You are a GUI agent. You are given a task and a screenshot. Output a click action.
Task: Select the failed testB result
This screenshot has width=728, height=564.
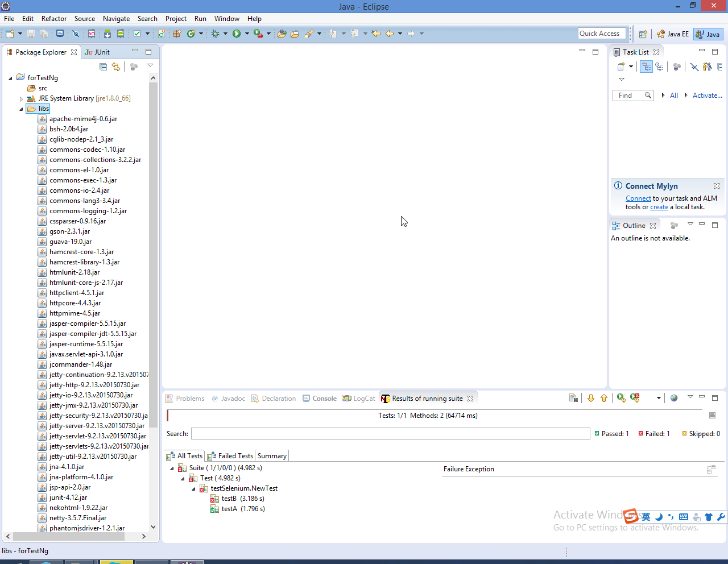[x=237, y=499]
